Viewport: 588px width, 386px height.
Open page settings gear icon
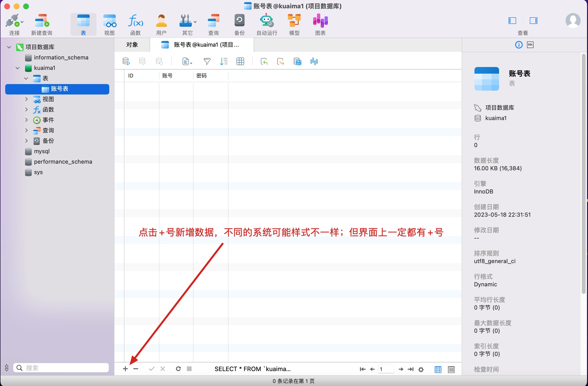point(421,369)
